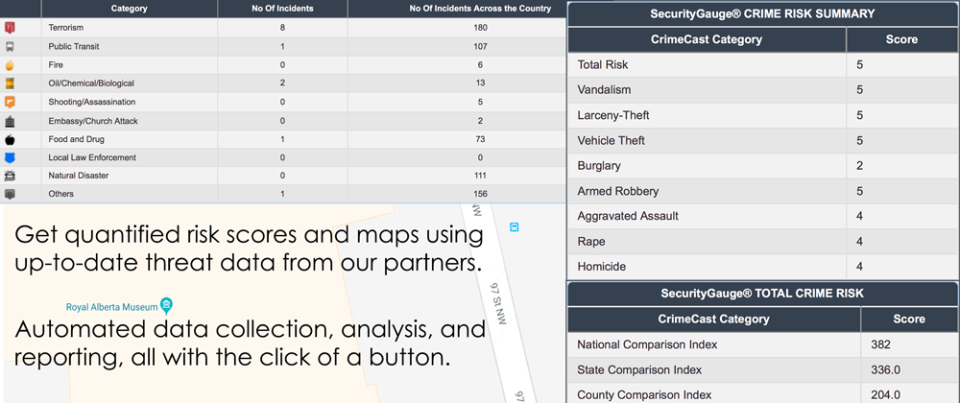Click the Food and Drug apple icon
This screenshot has height=403, width=960.
click(10, 139)
